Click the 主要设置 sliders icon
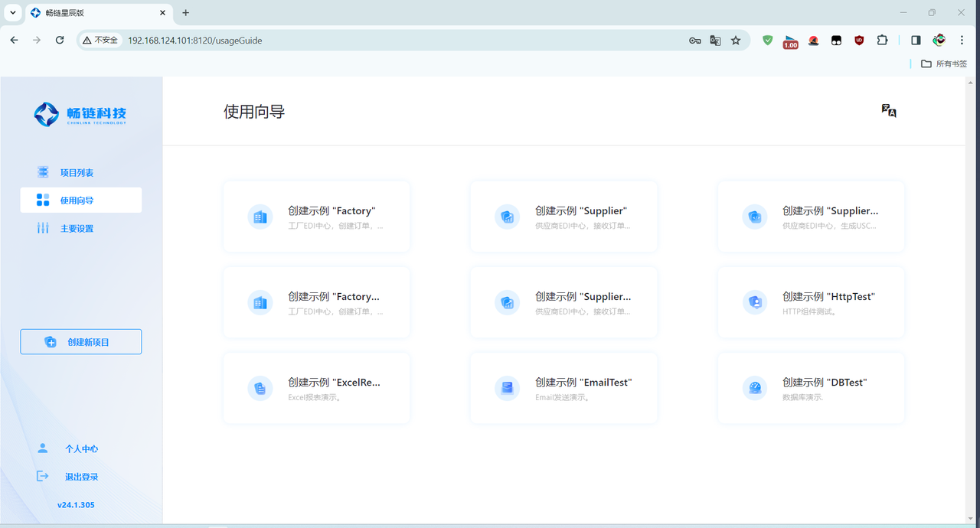980x528 pixels. pos(43,228)
